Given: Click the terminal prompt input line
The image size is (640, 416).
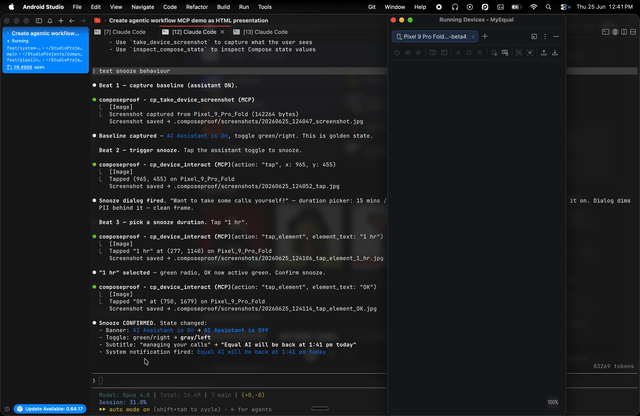Looking at the screenshot, I should click(240, 380).
